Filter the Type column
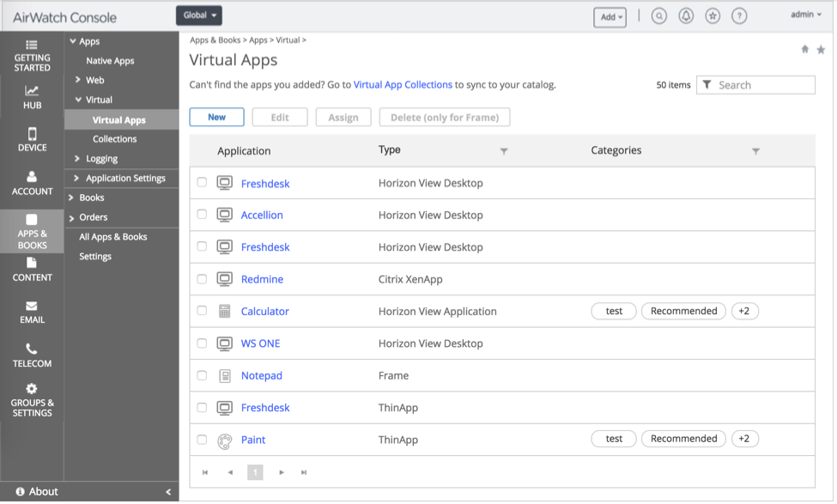 [x=503, y=151]
